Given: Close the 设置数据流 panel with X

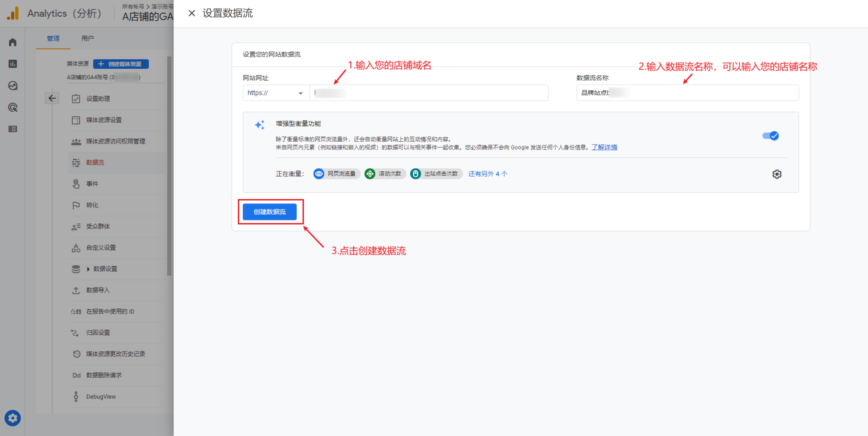Looking at the screenshot, I should (192, 13).
